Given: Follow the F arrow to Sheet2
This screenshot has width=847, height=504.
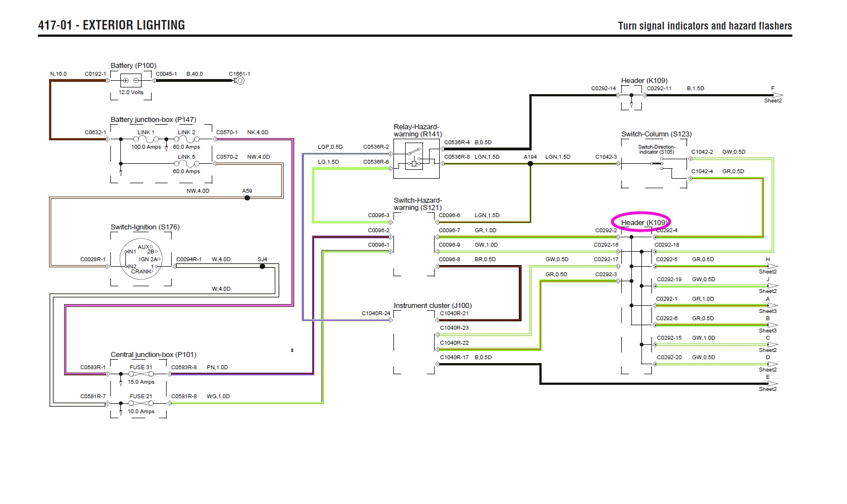Looking at the screenshot, I should coord(776,95).
